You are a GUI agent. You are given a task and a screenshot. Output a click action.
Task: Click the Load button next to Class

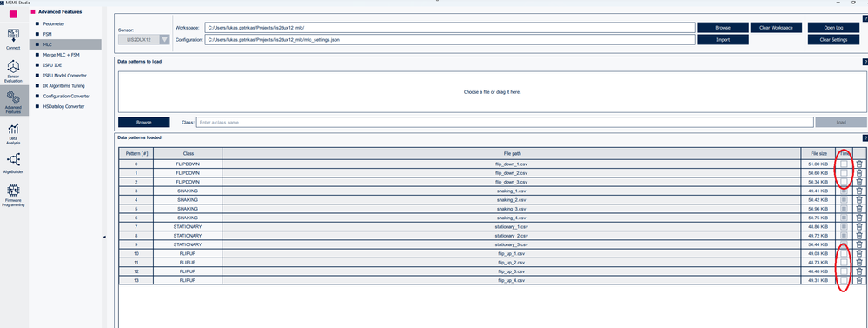point(841,123)
